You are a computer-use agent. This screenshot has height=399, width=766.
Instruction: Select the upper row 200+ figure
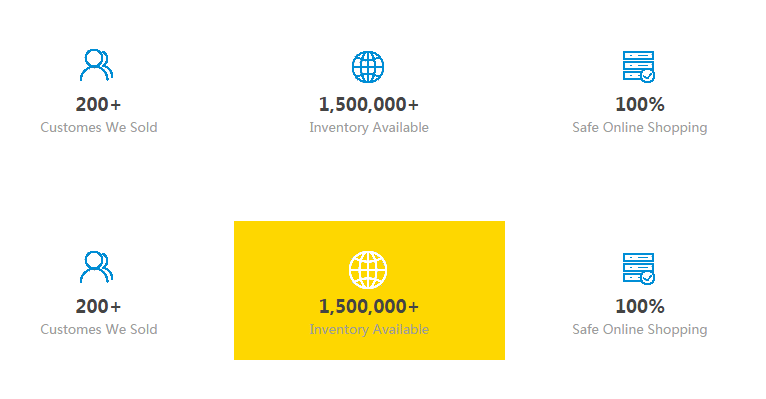tap(98, 105)
